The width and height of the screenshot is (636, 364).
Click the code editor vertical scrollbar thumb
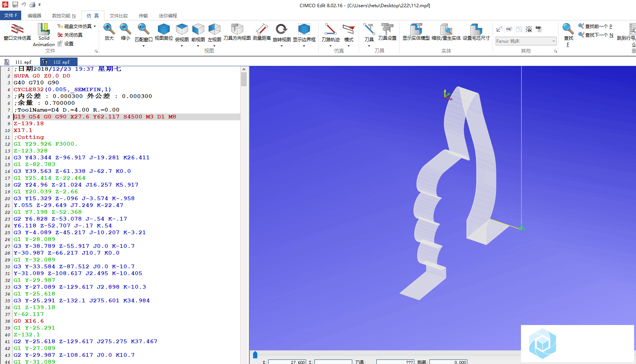coord(244,79)
